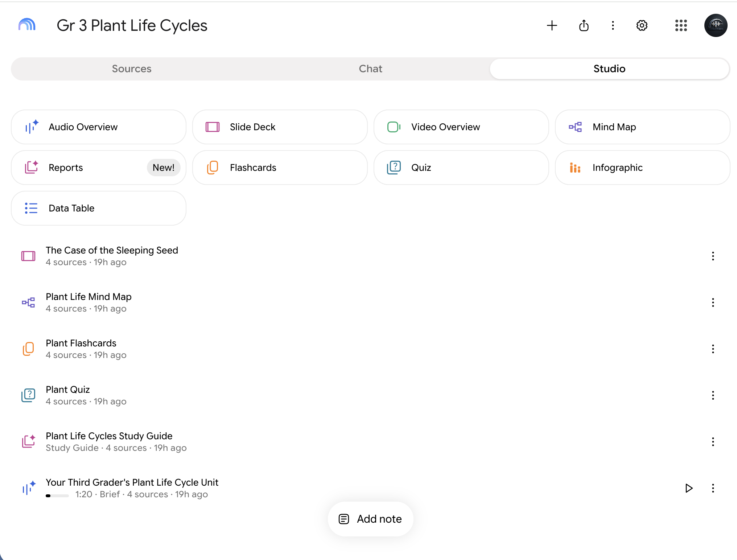
Task: Switch to the Chat tab
Action: coord(370,69)
